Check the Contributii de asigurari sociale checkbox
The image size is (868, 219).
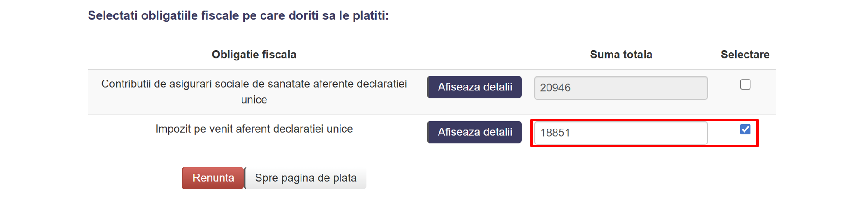[x=745, y=85]
